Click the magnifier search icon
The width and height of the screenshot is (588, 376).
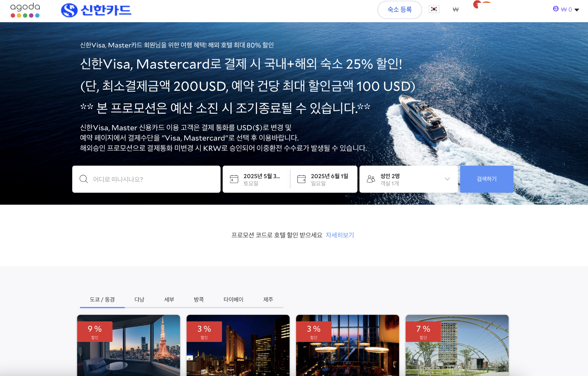(84, 179)
